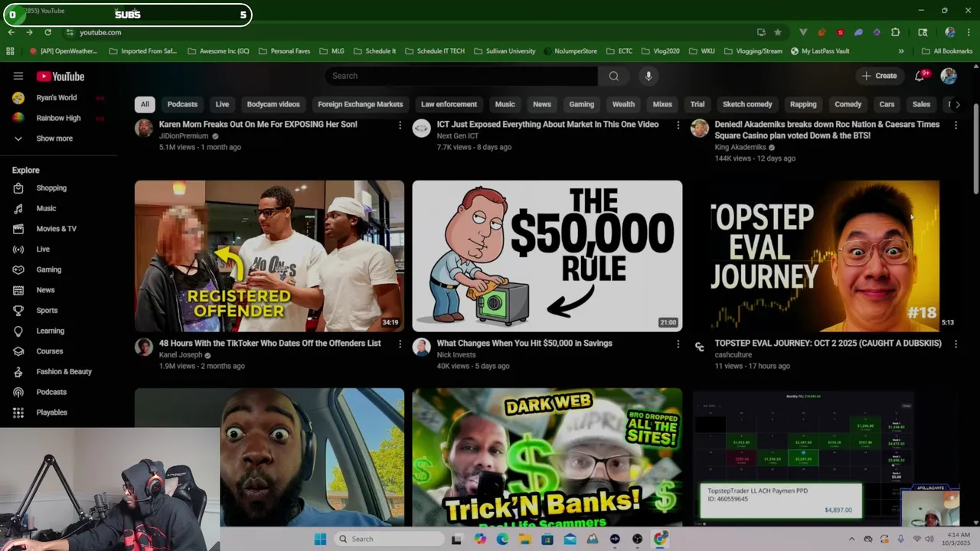The image size is (980, 551).
Task: Open Podcasts in Explore sidebar
Action: [51, 392]
